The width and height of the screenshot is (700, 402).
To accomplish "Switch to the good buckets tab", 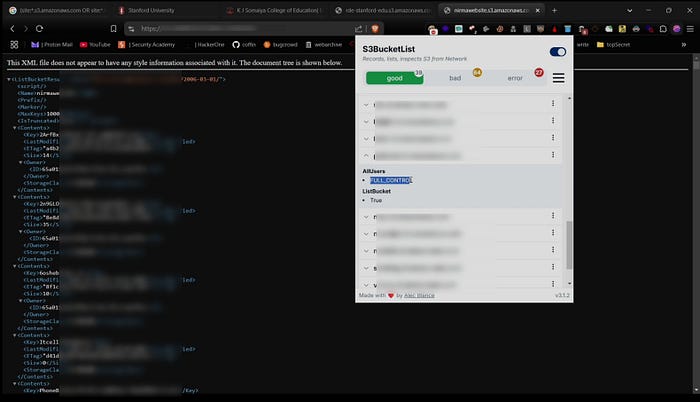I will coord(395,78).
